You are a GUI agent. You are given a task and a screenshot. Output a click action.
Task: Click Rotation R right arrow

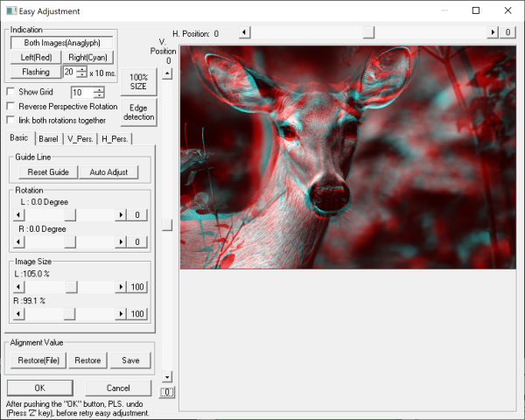click(121, 241)
